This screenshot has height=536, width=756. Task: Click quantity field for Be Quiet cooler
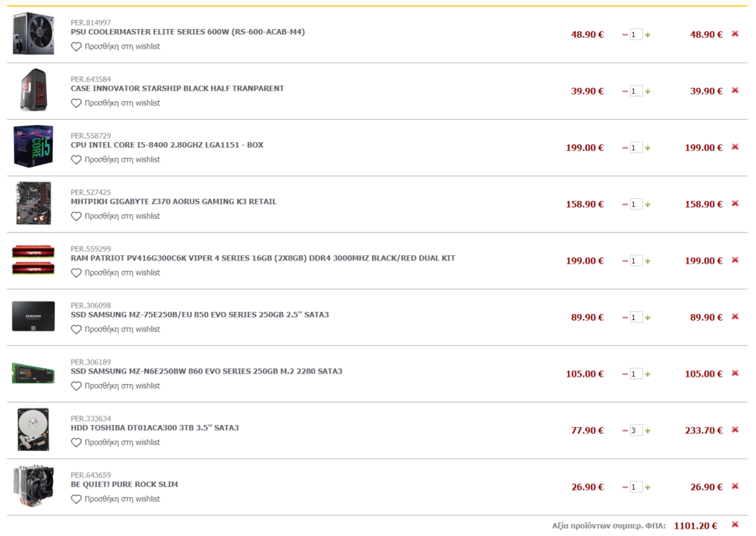click(636, 488)
